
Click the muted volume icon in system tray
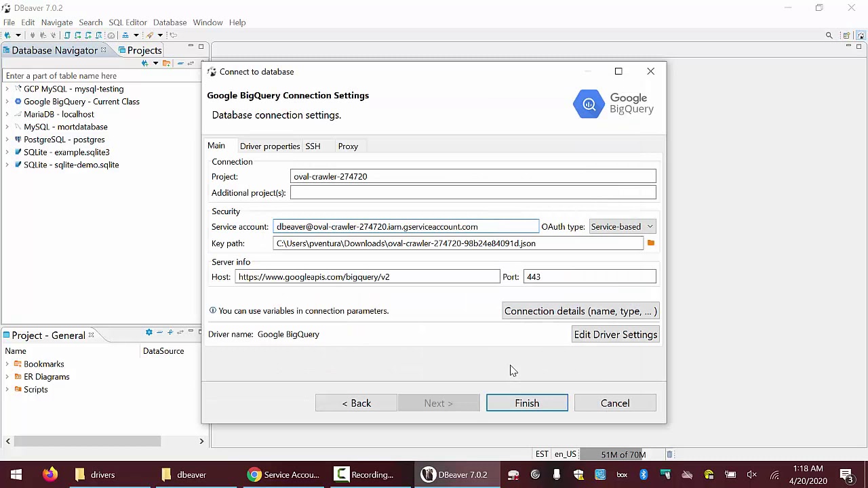click(751, 474)
